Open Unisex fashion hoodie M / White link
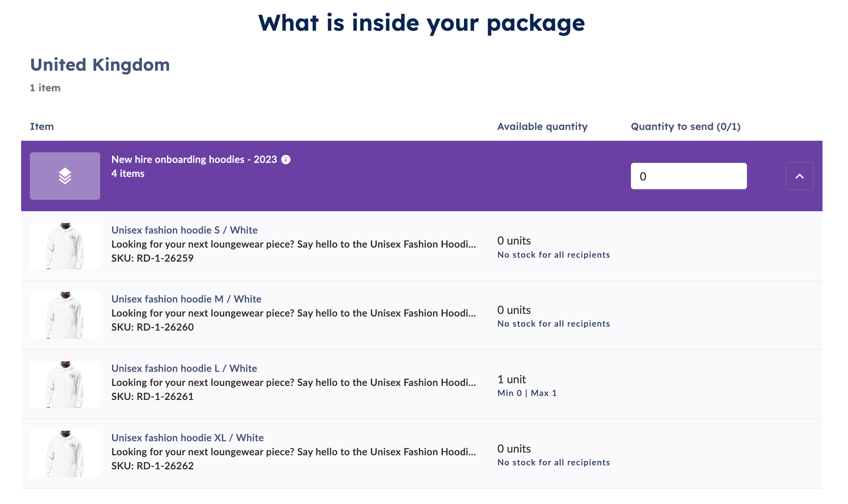The width and height of the screenshot is (848, 504). tap(186, 299)
